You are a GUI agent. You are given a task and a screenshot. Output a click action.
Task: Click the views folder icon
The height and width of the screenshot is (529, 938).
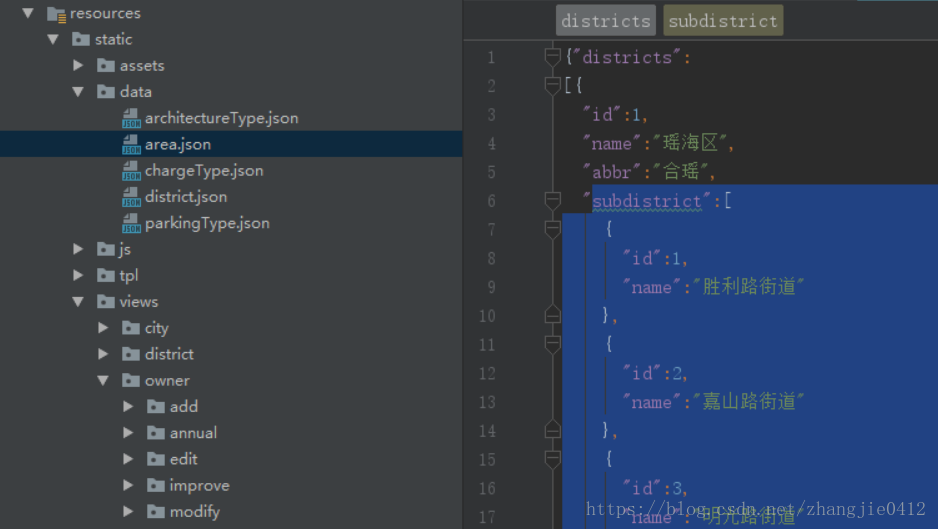pyautogui.click(x=106, y=301)
